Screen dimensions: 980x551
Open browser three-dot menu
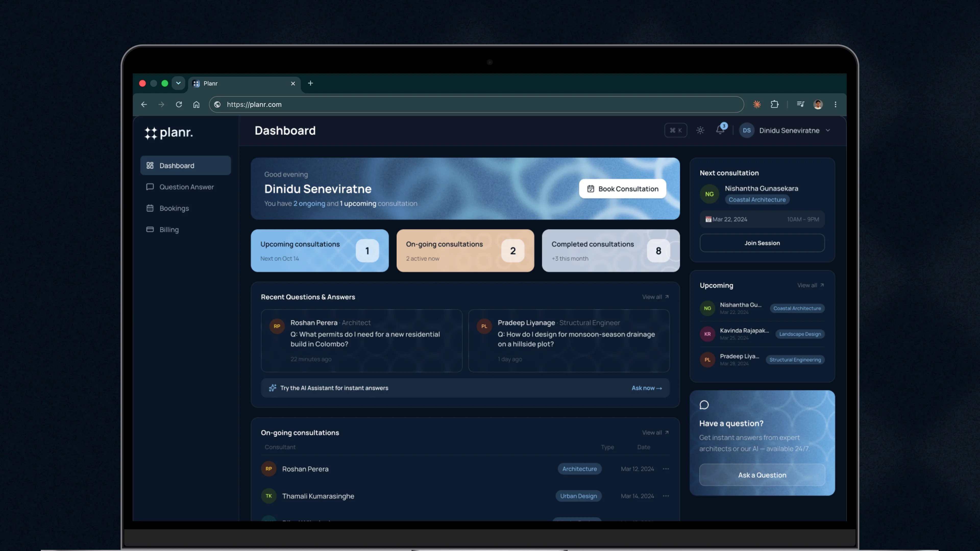tap(836, 104)
